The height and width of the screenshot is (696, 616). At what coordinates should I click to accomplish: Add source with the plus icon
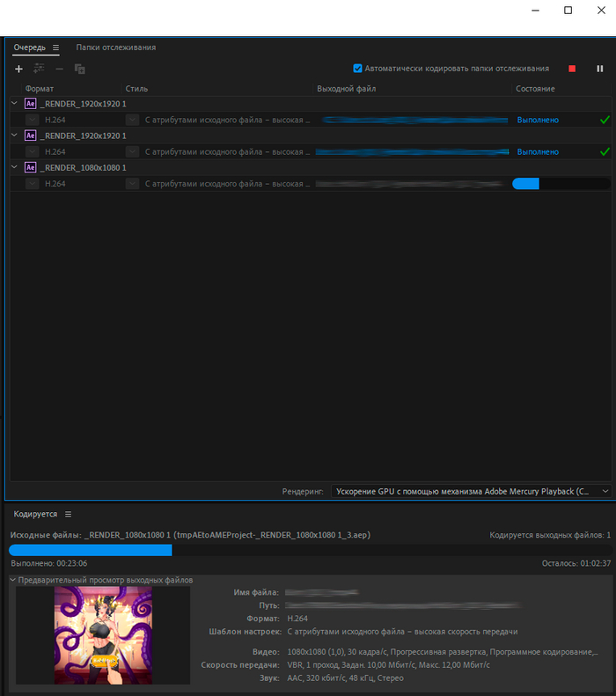pyautogui.click(x=18, y=69)
